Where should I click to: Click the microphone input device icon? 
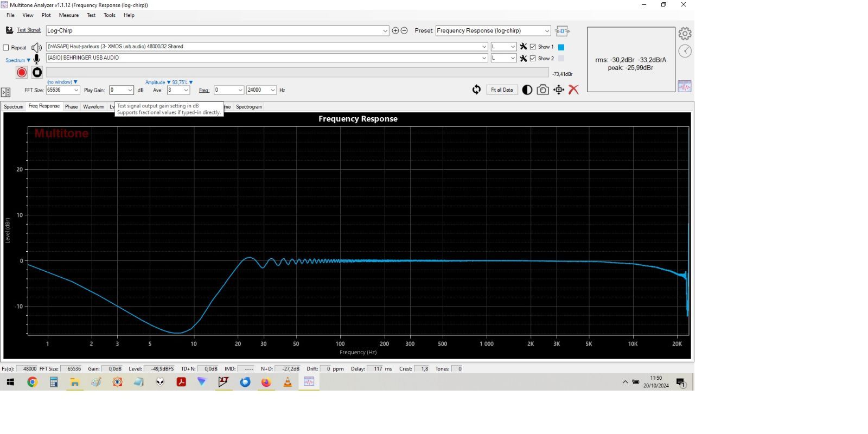[36, 59]
